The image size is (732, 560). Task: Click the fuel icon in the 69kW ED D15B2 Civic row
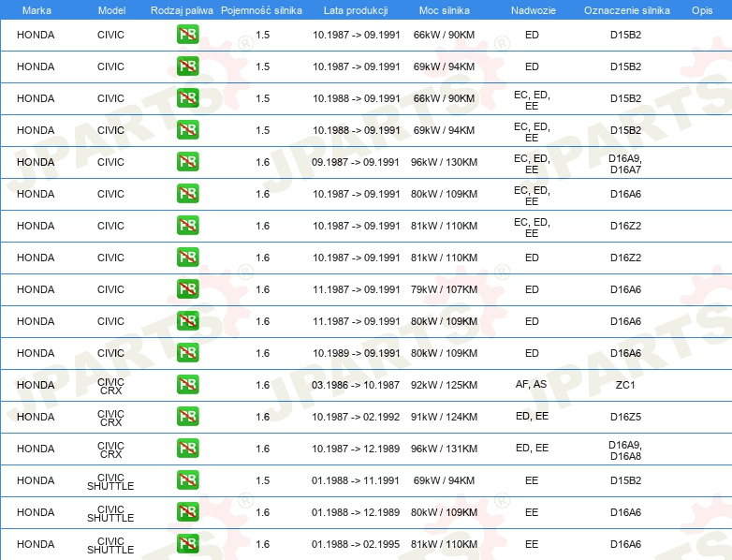187,66
